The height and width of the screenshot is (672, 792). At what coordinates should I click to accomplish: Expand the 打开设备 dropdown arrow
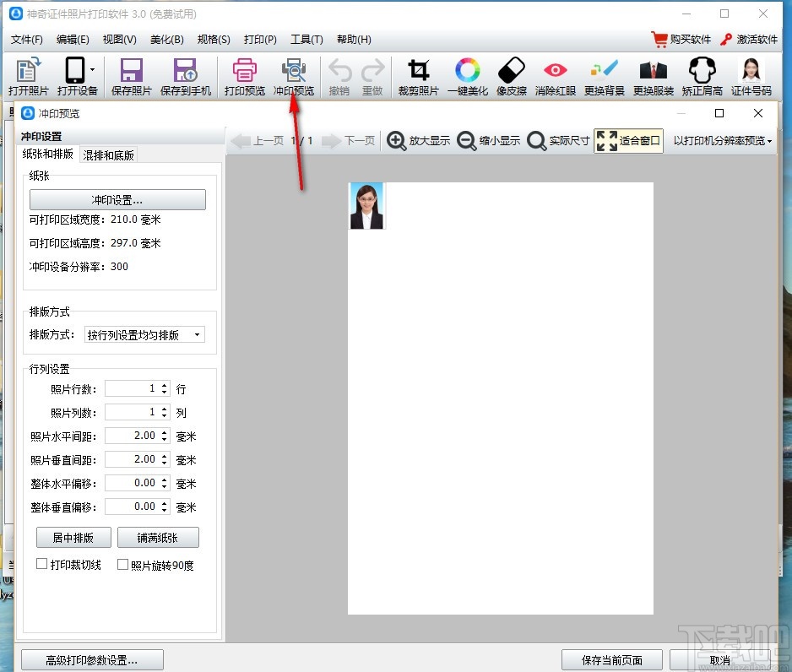point(92,70)
